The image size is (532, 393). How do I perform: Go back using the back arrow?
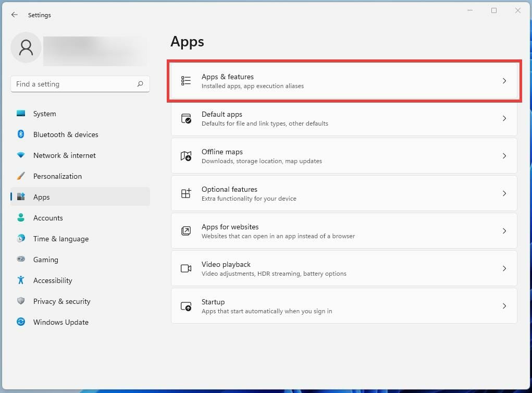click(15, 15)
